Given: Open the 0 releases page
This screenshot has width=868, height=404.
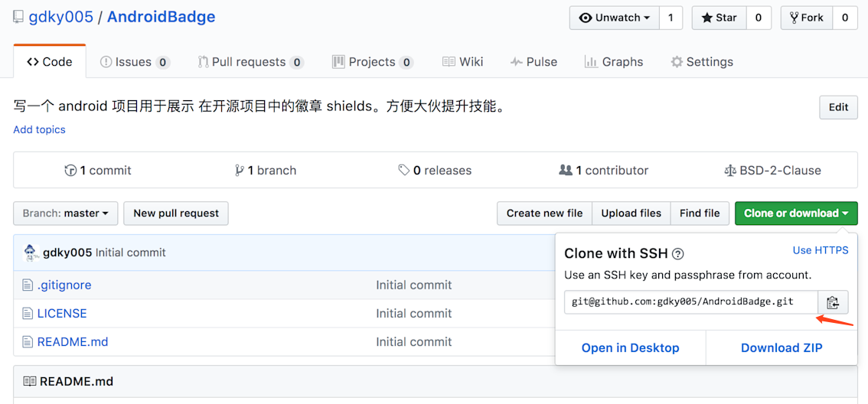Looking at the screenshot, I should pyautogui.click(x=435, y=171).
